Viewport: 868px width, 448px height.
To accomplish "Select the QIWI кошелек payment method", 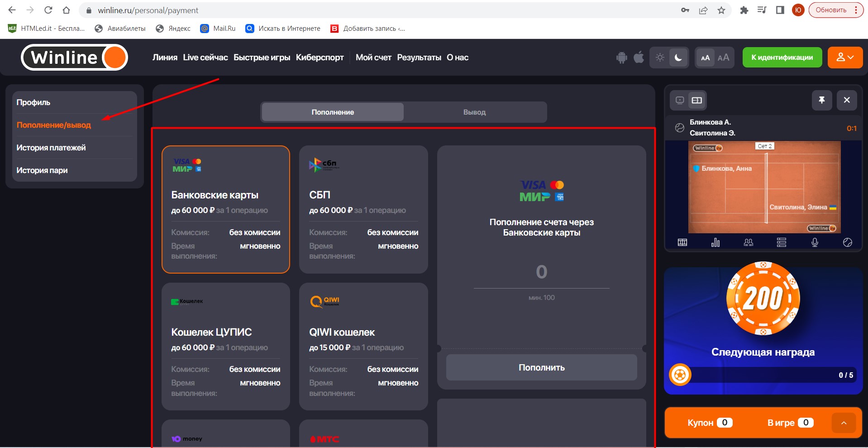I will 363,347.
